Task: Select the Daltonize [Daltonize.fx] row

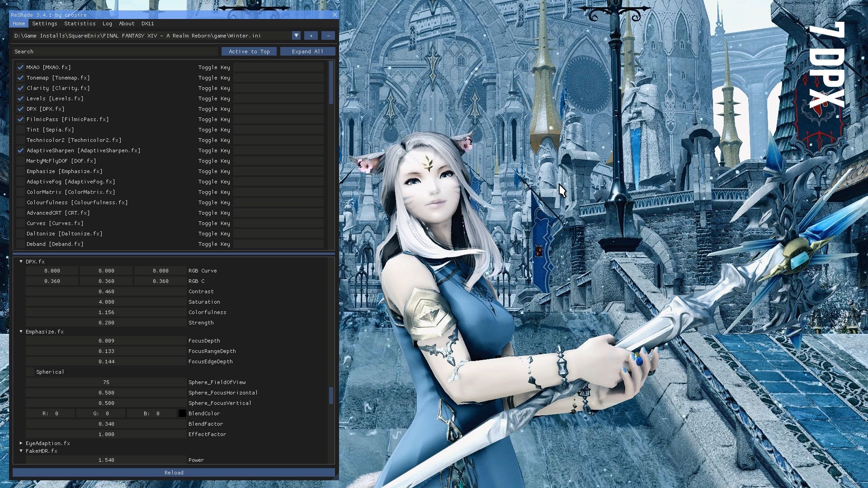Action: coord(64,234)
